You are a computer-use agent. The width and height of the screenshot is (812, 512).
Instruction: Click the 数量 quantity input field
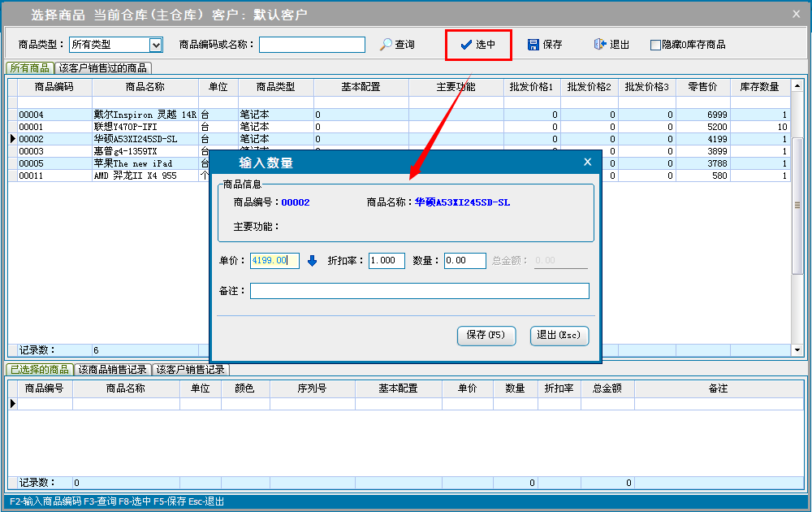[x=465, y=261]
